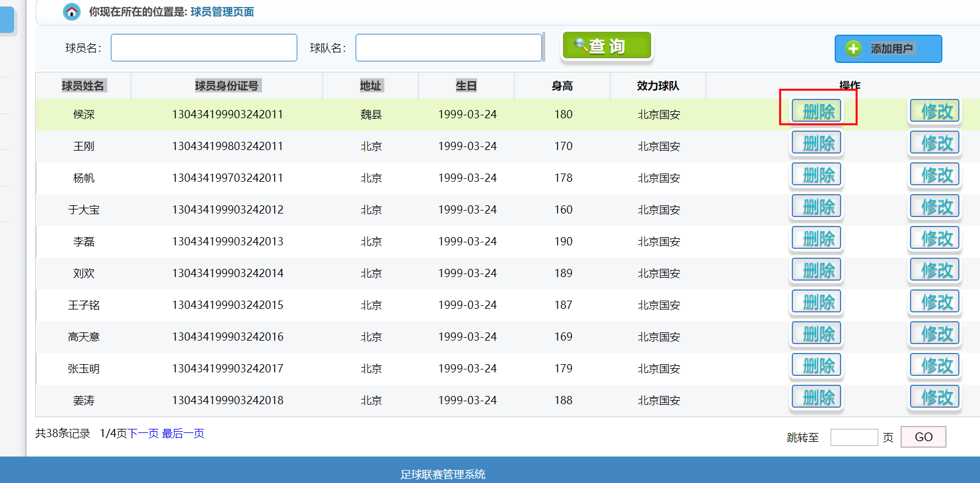This screenshot has width=980, height=483.
Task: Delete player 姜涛
Action: [x=816, y=397]
